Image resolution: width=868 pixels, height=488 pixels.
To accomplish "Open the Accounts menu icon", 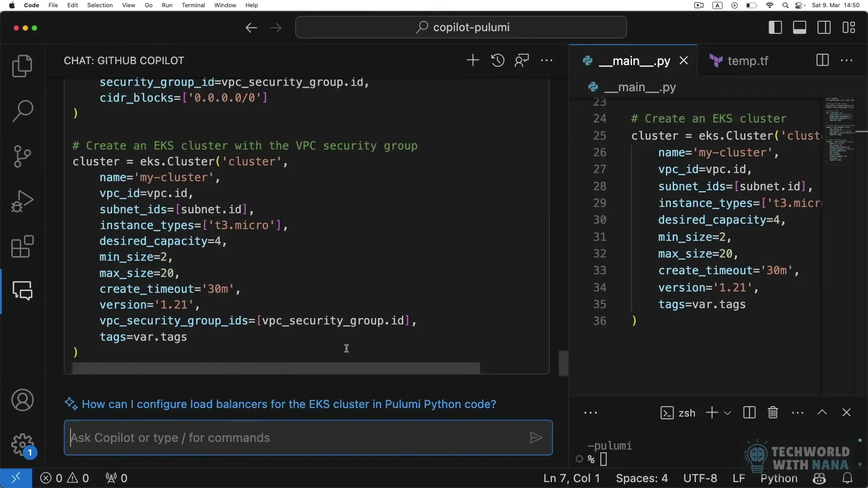I will (22, 400).
